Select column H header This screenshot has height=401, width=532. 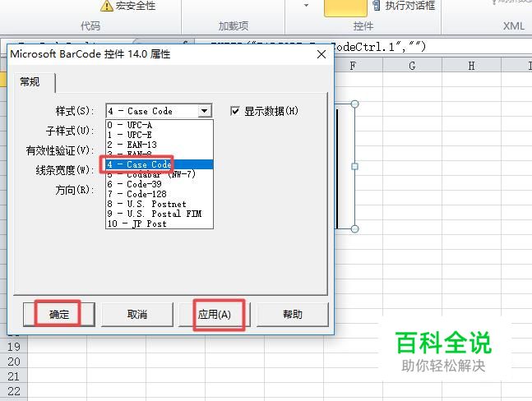point(472,66)
